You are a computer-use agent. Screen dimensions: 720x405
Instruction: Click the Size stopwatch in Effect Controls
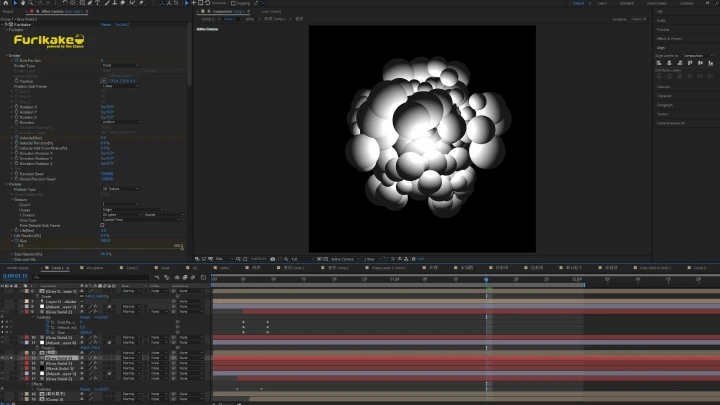17,240
